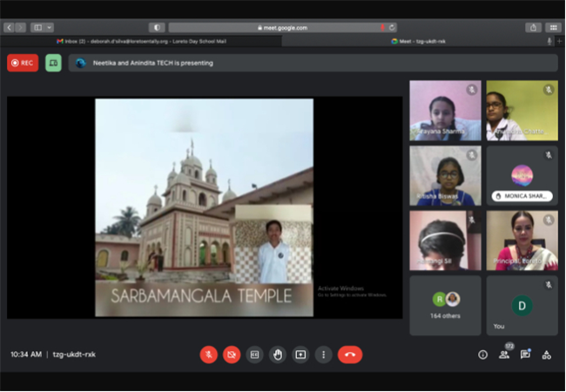
Task: Open the chat messages icon
Action: (525, 355)
